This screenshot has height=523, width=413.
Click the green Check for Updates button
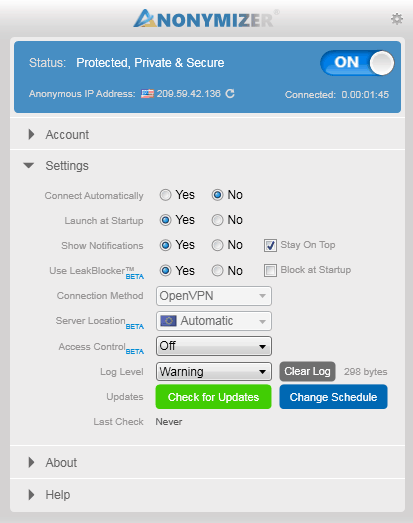(214, 397)
